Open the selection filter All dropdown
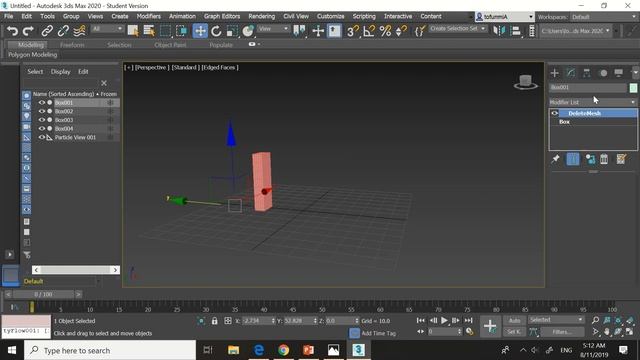This screenshot has height=360, width=640. point(107,29)
